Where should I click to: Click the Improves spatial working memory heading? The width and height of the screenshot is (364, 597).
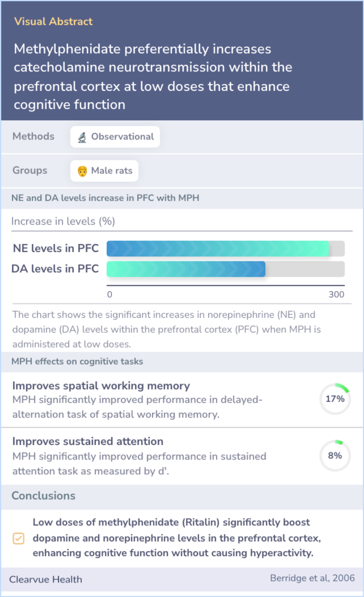coord(101,386)
